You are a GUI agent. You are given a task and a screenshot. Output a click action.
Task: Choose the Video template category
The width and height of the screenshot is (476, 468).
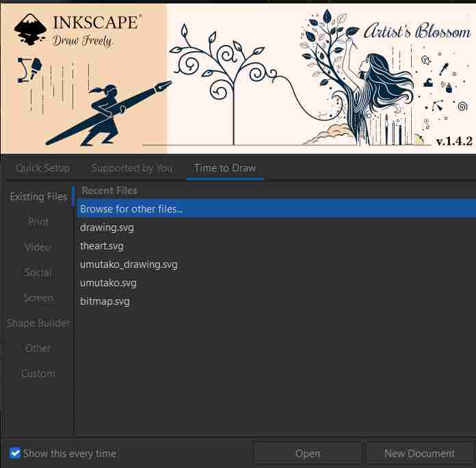click(x=38, y=247)
